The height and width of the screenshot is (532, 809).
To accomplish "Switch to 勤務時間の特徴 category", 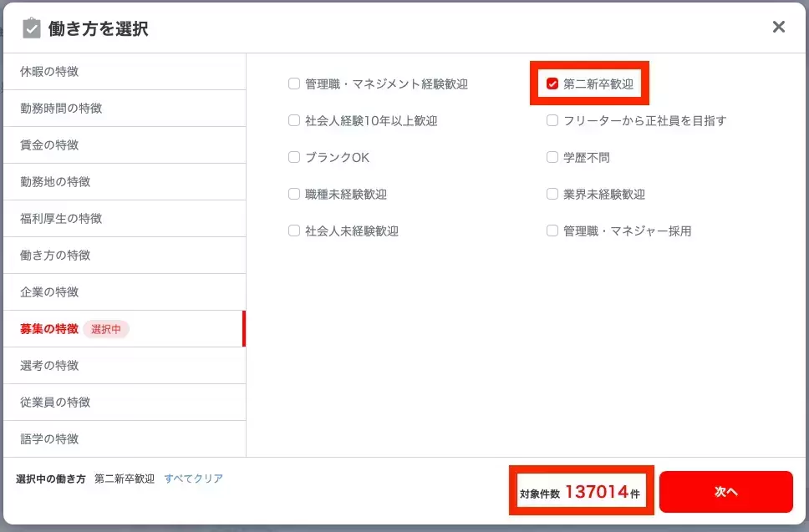I will click(125, 109).
